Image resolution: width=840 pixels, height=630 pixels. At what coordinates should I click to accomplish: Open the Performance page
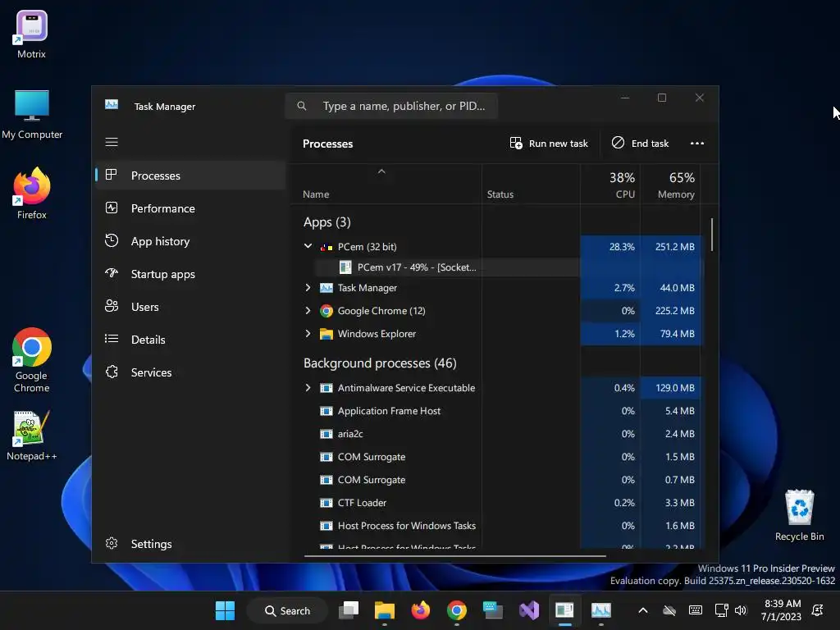point(163,208)
